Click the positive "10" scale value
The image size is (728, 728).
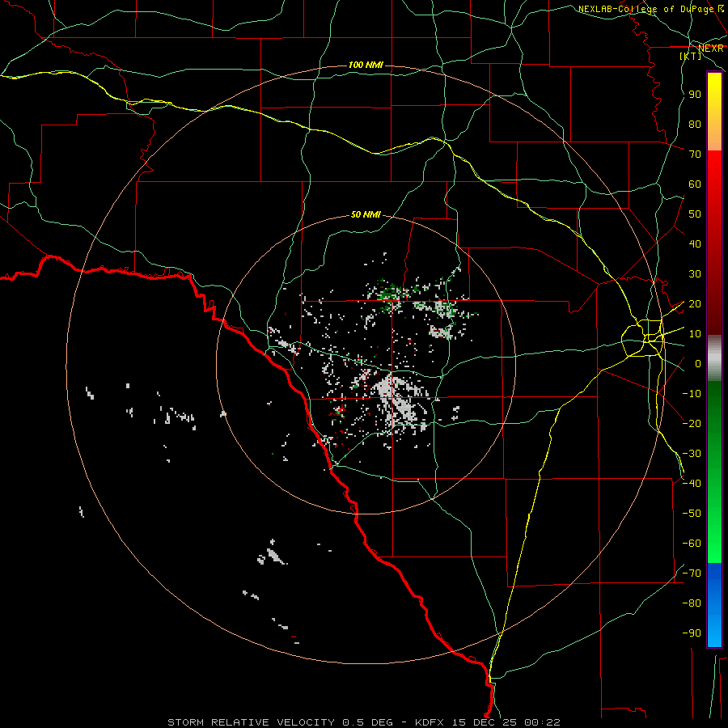click(x=695, y=334)
